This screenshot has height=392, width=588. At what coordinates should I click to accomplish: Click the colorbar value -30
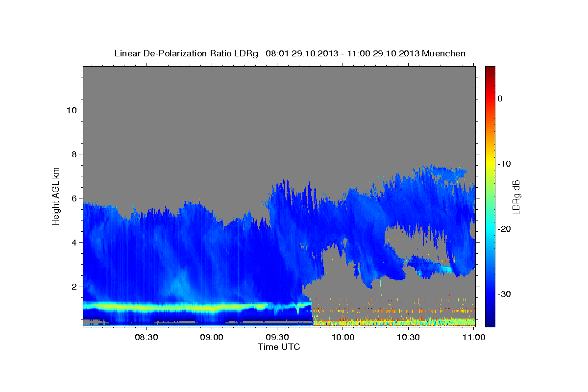[x=505, y=294]
